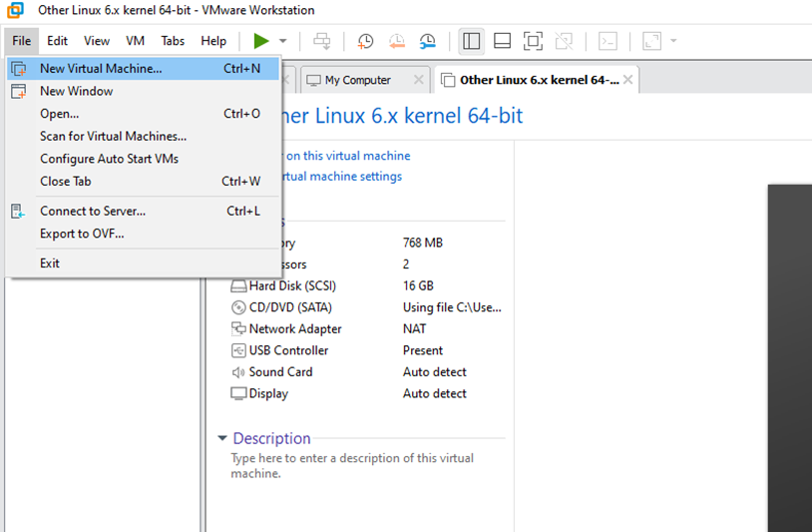Select the Sound Card device row
This screenshot has width=812, height=532.
366,372
